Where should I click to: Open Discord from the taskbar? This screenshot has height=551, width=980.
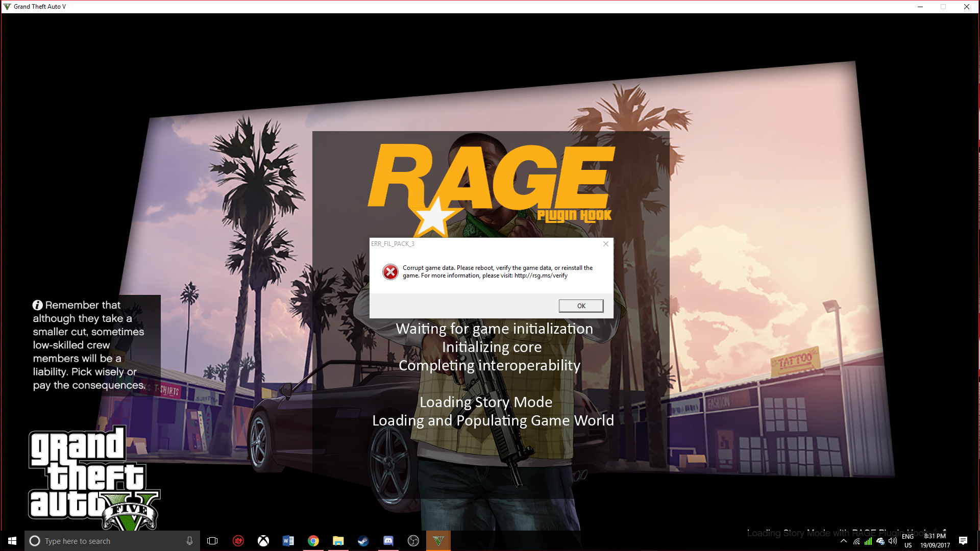388,541
